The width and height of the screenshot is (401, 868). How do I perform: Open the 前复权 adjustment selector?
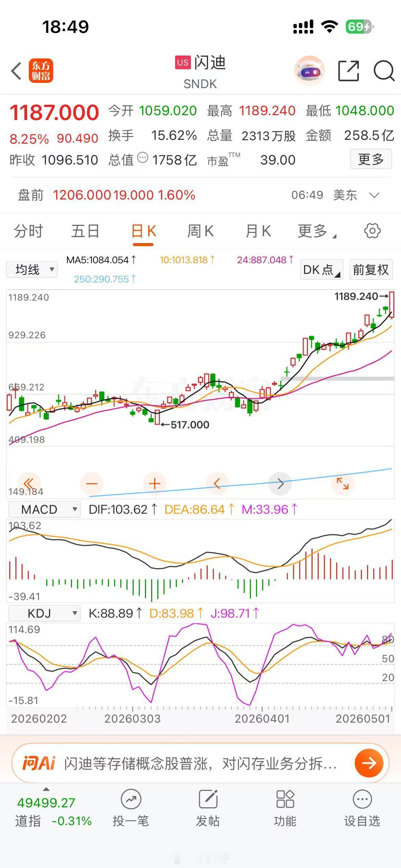pos(371,269)
